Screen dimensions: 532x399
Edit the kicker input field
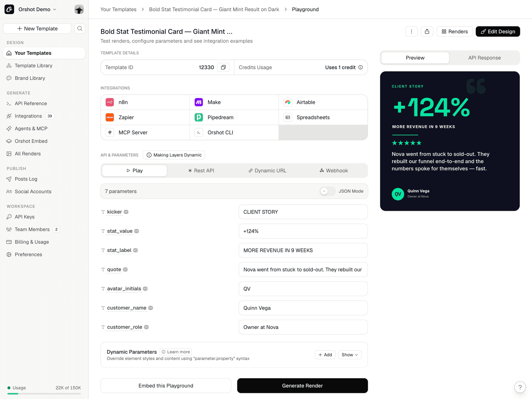(x=303, y=212)
